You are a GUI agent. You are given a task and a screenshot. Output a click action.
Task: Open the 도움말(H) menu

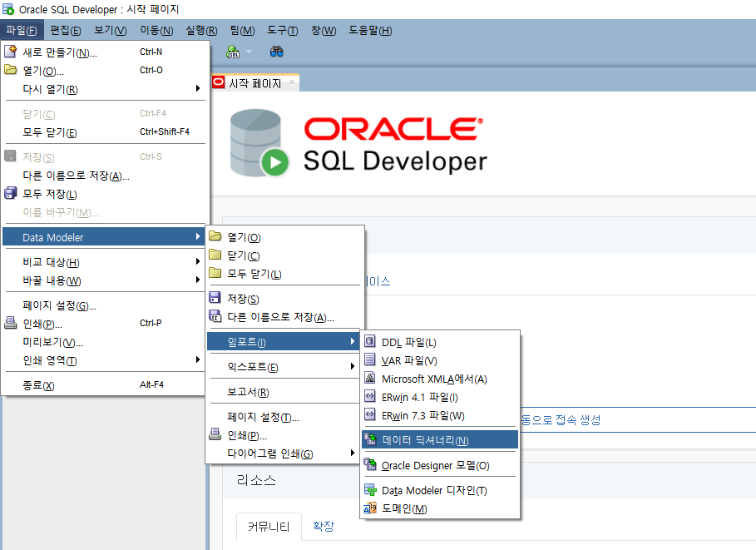tap(370, 31)
